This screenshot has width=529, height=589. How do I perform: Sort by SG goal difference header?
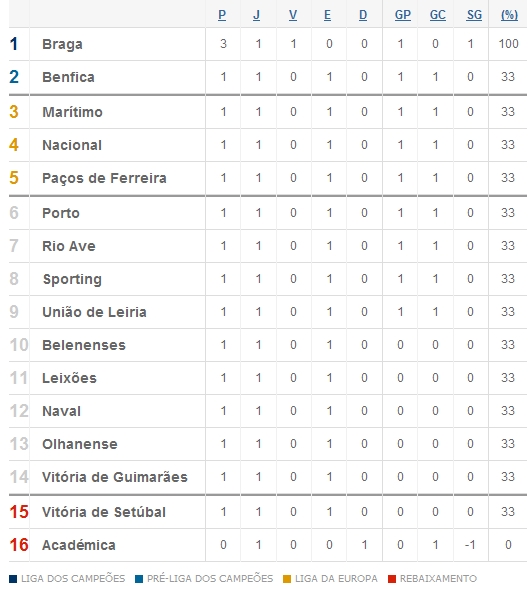(x=474, y=15)
